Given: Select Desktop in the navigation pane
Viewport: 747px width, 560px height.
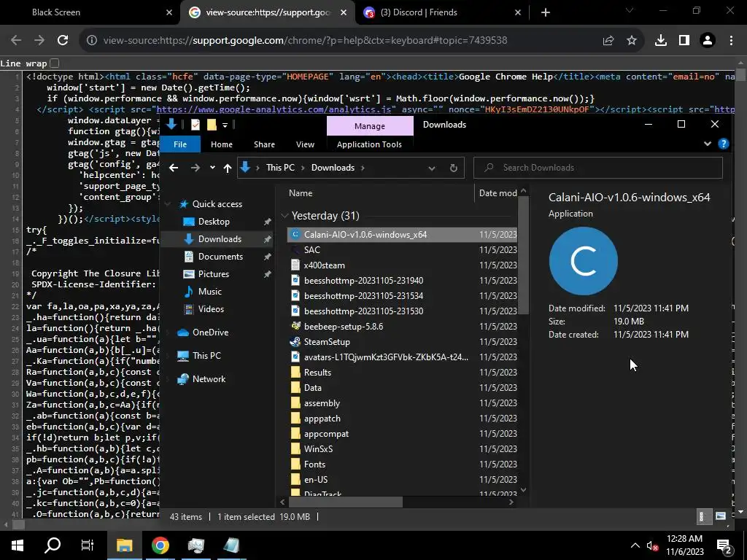Looking at the screenshot, I should (x=214, y=222).
